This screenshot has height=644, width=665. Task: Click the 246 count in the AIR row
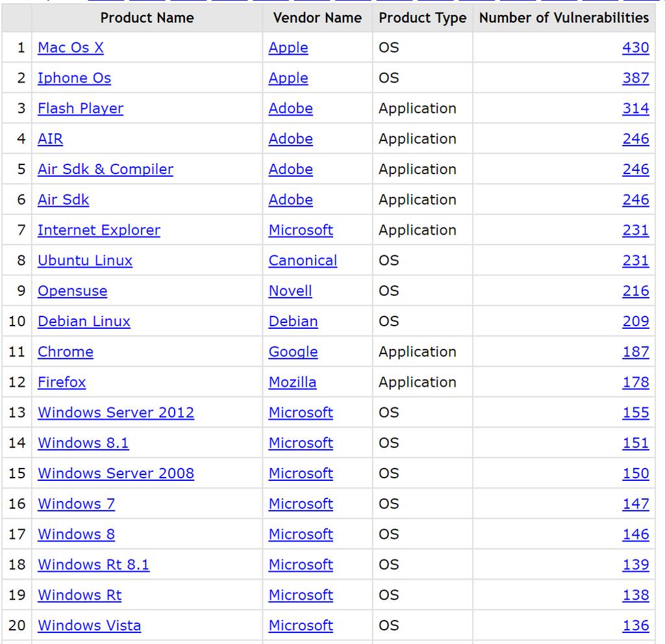[635, 139]
